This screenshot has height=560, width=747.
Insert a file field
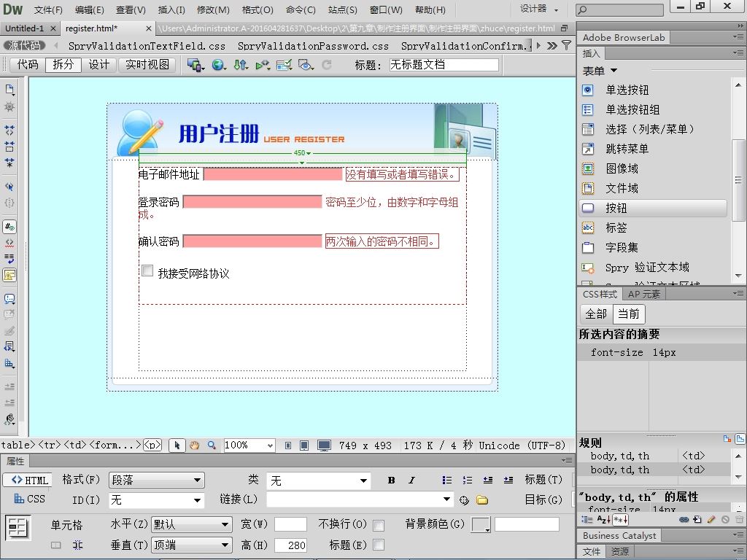pos(622,189)
